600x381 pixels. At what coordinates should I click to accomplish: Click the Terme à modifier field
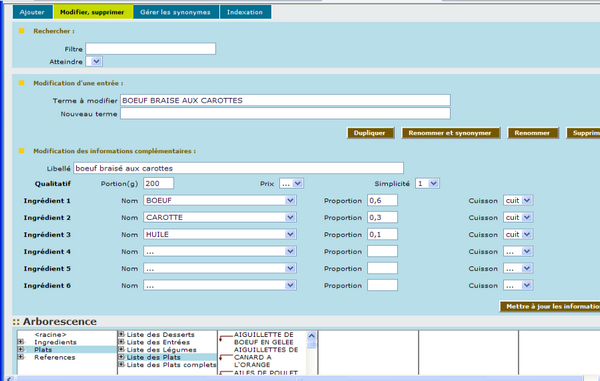[285, 100]
